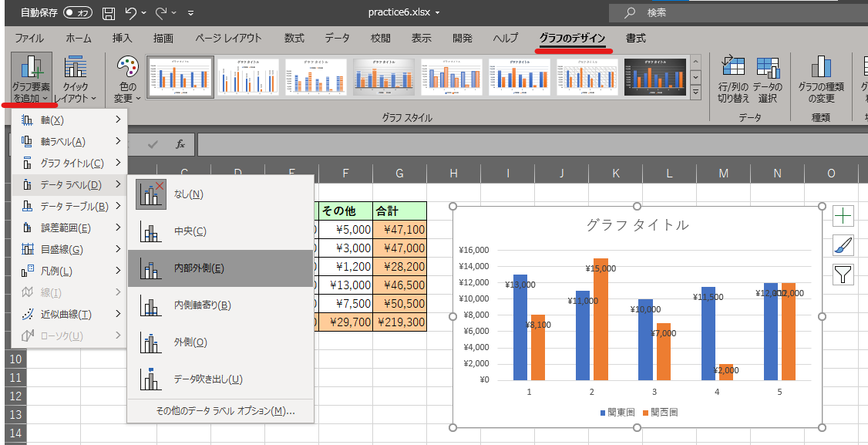This screenshot has height=445, width=868.
Task: Click the ¥15,000 data label on chart
Action: [x=601, y=268]
